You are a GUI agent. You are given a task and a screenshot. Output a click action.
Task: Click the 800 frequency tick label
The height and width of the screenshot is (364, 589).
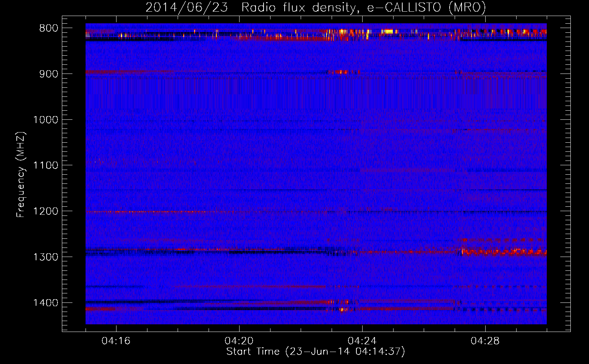[49, 28]
